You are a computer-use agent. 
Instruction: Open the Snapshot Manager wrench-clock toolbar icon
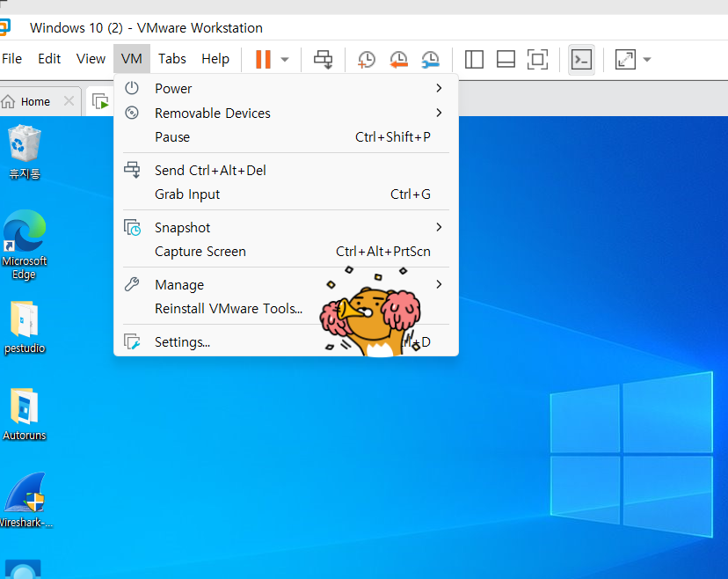tap(431, 60)
